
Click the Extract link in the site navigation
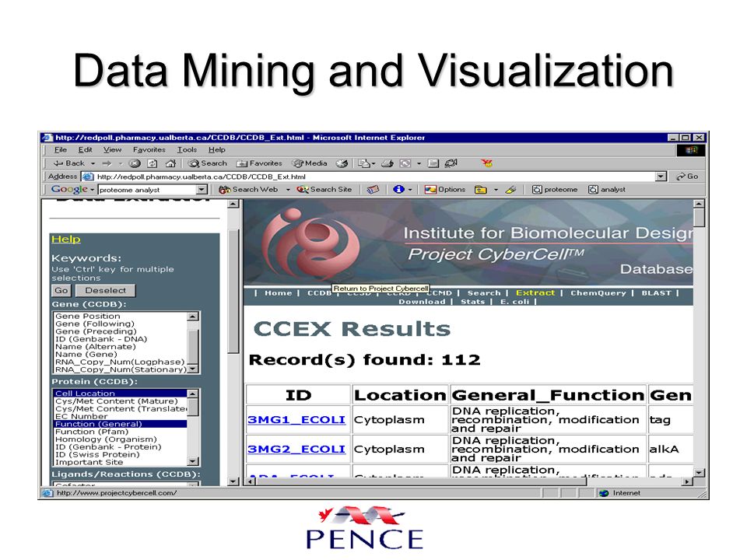tap(535, 293)
